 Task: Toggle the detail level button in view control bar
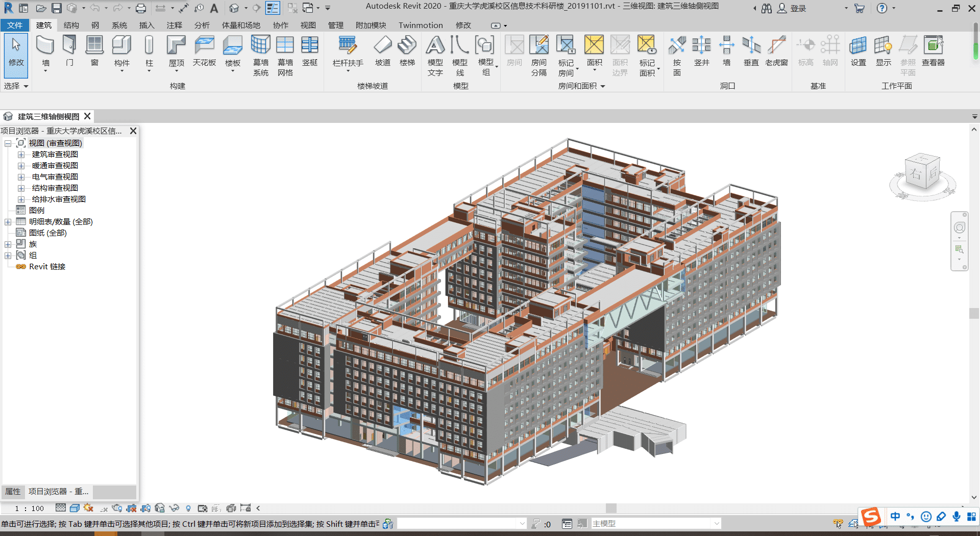point(61,508)
